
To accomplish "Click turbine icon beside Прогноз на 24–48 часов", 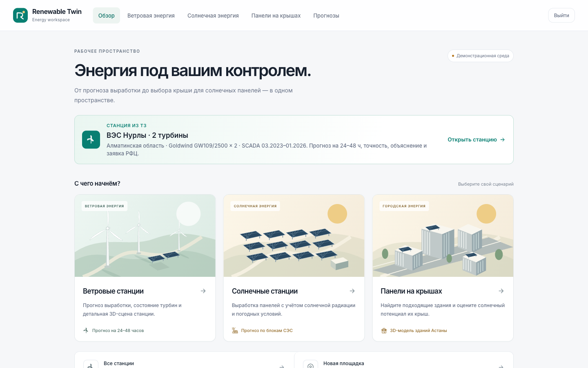I will pyautogui.click(x=86, y=330).
